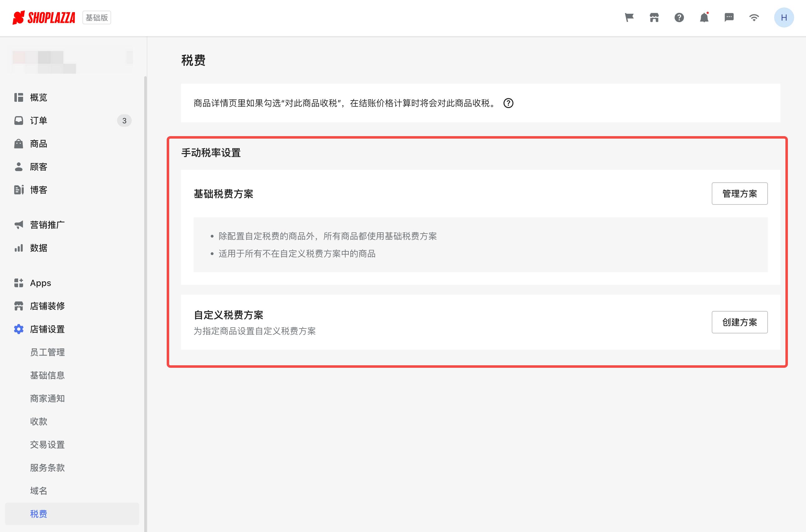Open the help question mark icon in top bar

679,17
